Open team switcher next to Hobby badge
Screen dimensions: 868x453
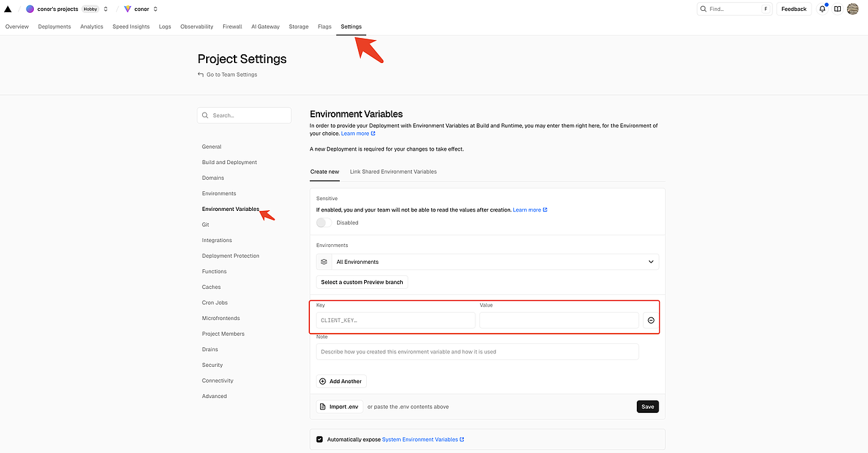(x=106, y=9)
